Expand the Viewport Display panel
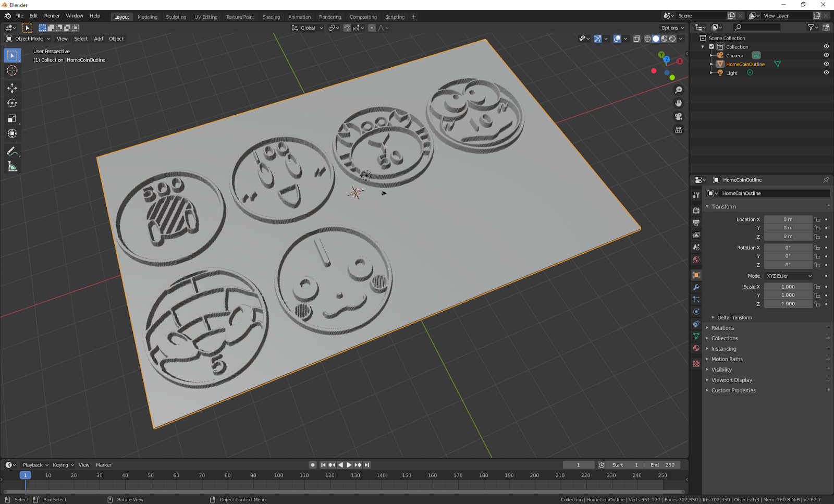This screenshot has width=834, height=504. (731, 380)
